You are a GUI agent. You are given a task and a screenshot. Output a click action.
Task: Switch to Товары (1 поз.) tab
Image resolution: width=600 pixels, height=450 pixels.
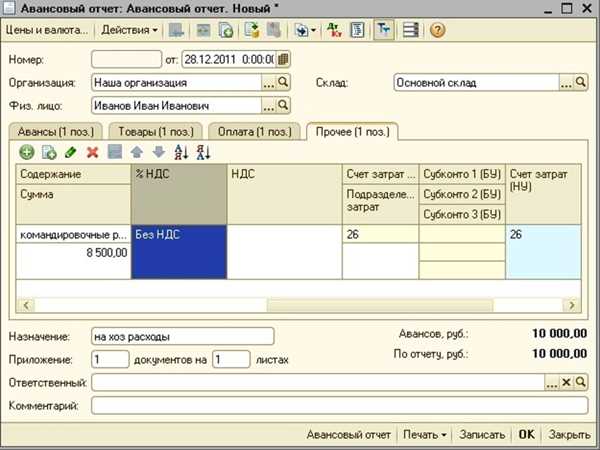tap(156, 132)
